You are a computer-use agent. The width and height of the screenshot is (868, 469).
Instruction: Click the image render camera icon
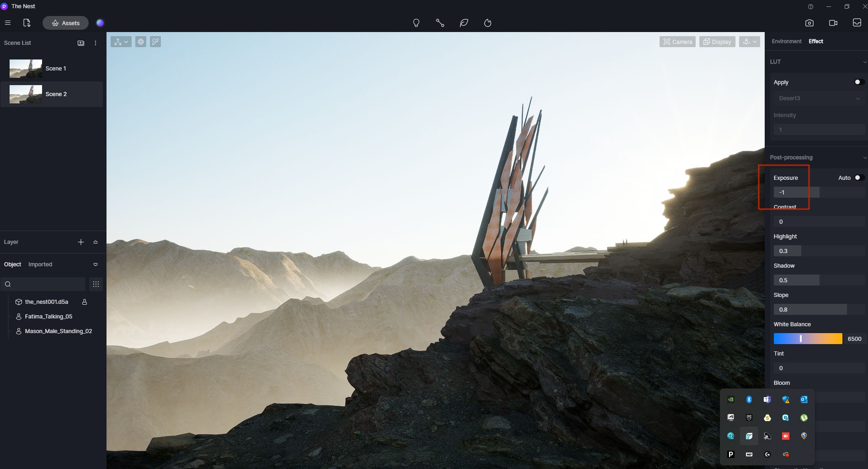click(809, 23)
